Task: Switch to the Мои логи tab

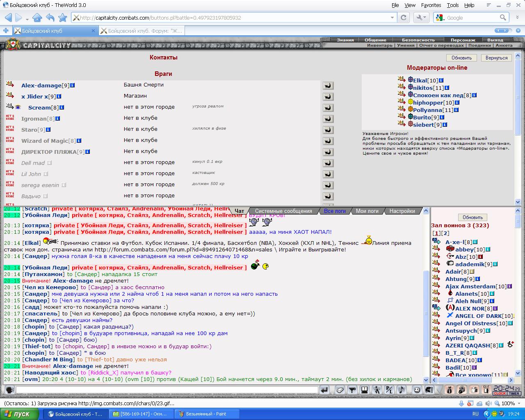Action: (367, 211)
